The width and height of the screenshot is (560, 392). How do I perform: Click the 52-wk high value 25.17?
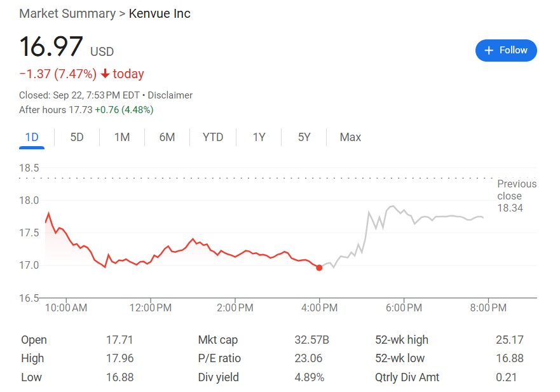tap(509, 340)
